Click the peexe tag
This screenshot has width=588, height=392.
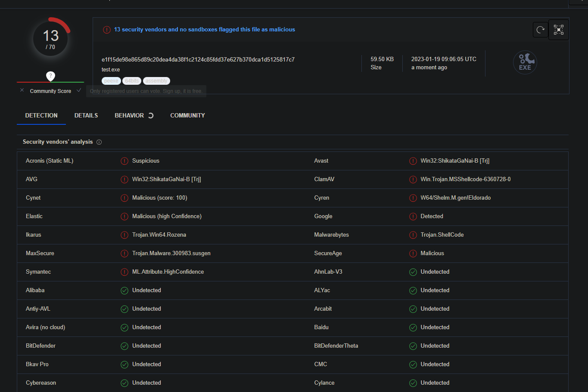tap(111, 81)
